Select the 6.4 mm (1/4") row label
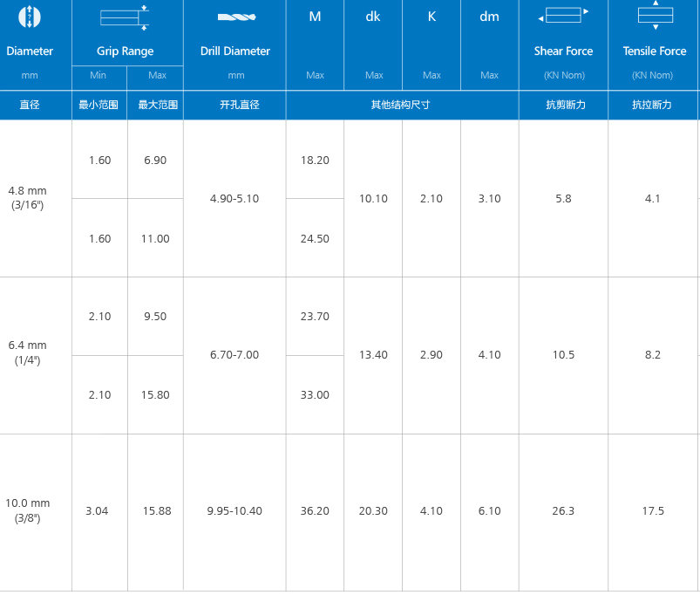The height and width of the screenshot is (595, 700). coord(27,353)
